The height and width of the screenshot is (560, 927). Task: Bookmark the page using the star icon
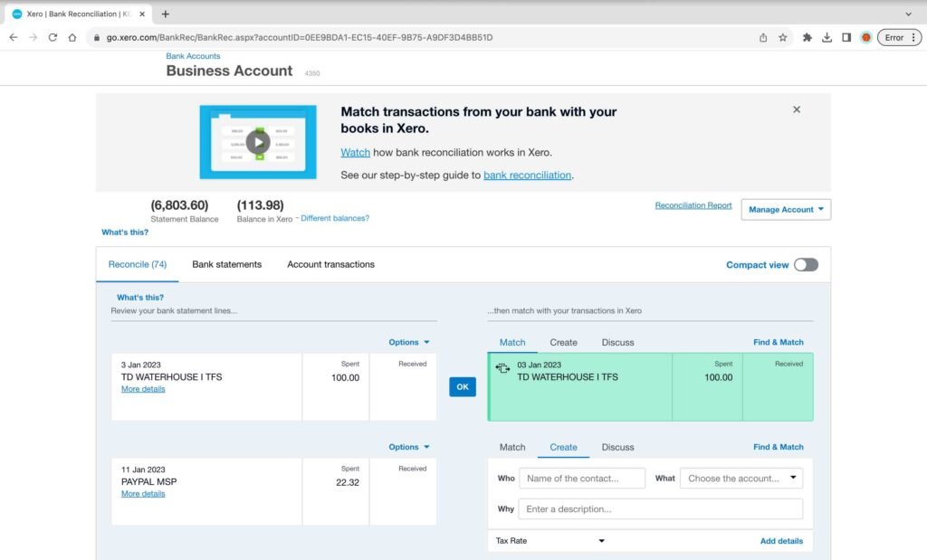click(782, 38)
